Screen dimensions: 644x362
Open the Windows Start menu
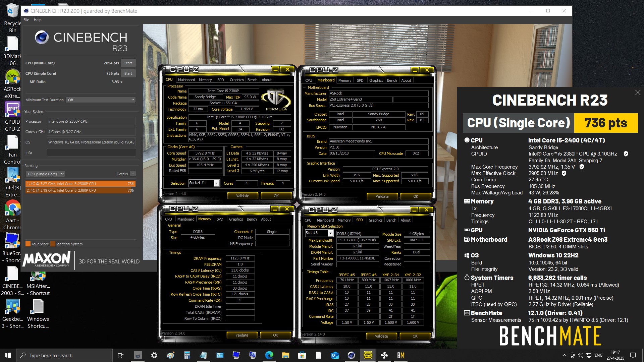click(x=8, y=355)
